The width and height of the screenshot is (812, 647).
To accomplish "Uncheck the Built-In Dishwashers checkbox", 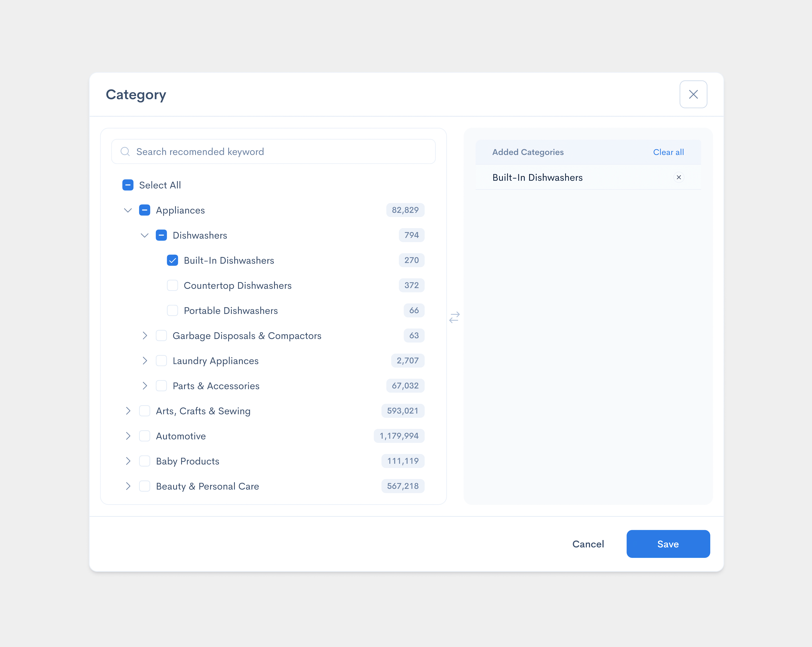I will [172, 260].
